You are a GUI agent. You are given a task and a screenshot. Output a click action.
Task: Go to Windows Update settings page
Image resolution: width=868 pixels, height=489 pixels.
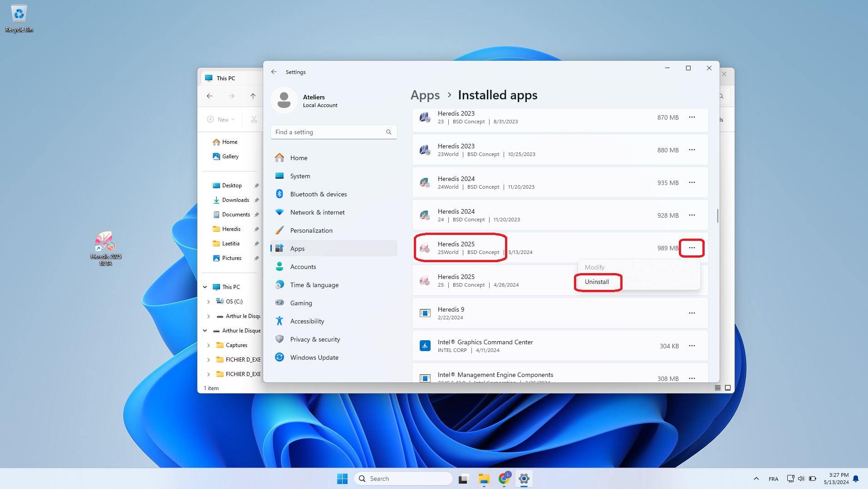(x=314, y=357)
